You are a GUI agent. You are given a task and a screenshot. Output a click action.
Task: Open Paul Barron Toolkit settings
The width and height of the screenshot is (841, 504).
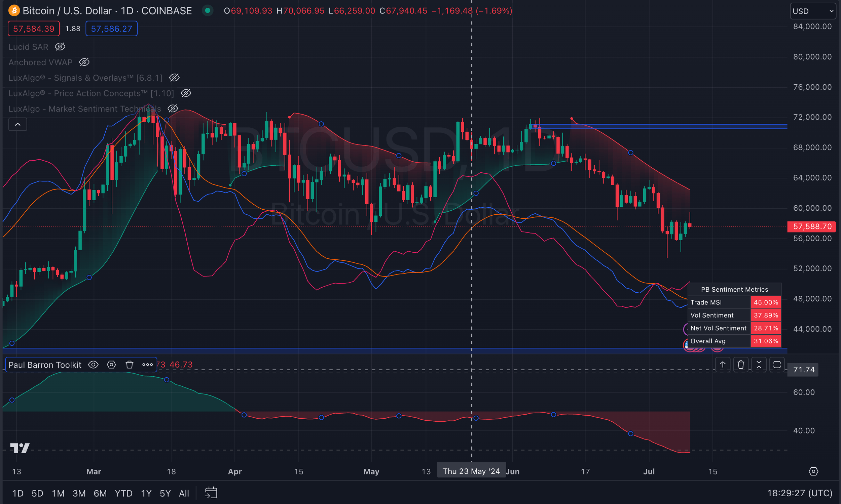pos(111,365)
